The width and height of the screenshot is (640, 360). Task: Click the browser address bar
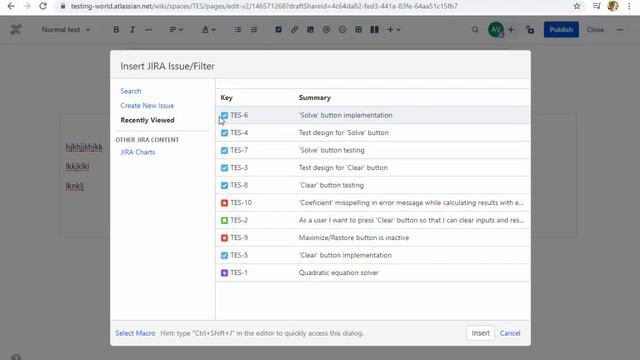click(x=264, y=6)
